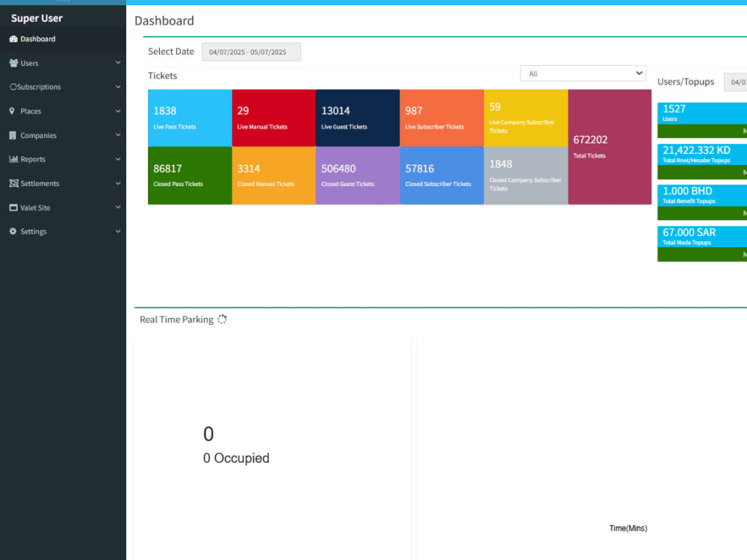Expand the Users menu chevron
The height and width of the screenshot is (560, 747).
(x=118, y=63)
